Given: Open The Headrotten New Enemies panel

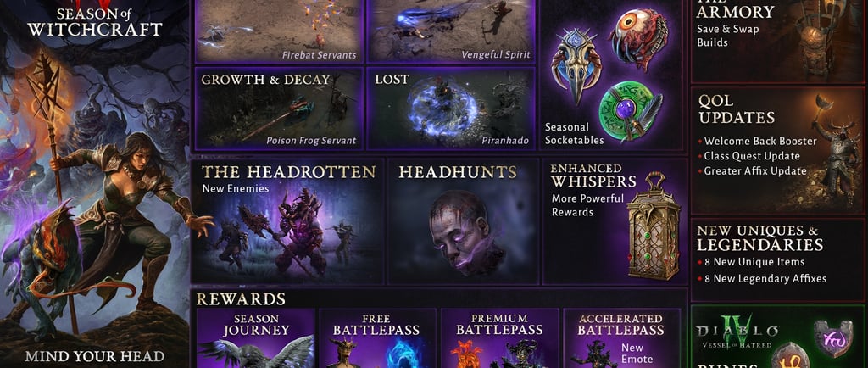Looking at the screenshot, I should (x=287, y=222).
